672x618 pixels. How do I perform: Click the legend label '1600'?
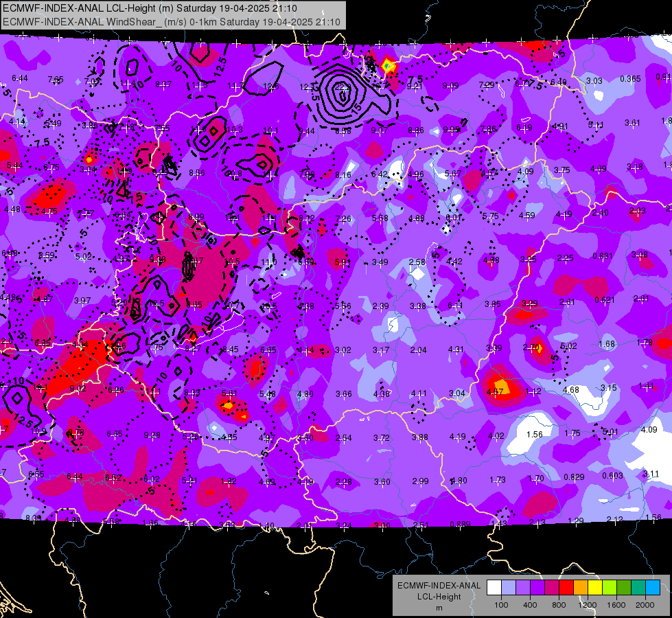pyautogui.click(x=616, y=605)
